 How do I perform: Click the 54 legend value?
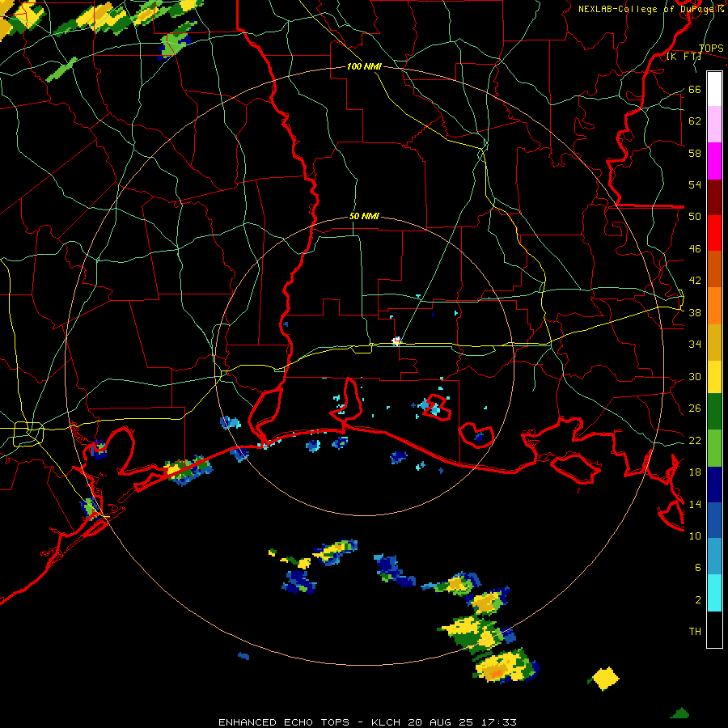click(x=695, y=184)
